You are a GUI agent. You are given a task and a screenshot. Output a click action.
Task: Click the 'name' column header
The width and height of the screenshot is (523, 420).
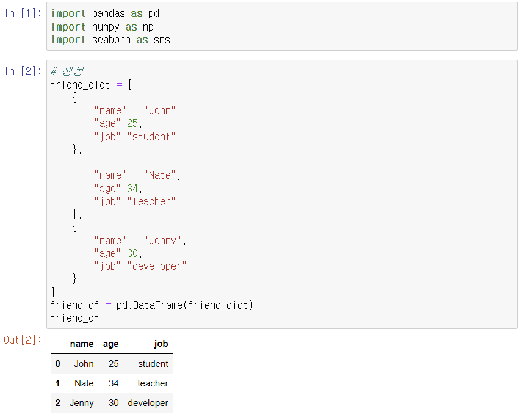coord(82,344)
